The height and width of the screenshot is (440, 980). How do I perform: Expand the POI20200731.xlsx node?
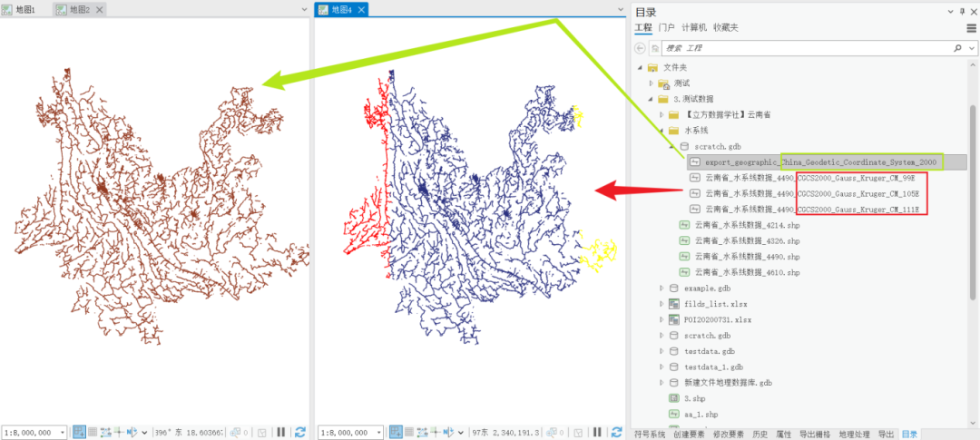(x=661, y=320)
